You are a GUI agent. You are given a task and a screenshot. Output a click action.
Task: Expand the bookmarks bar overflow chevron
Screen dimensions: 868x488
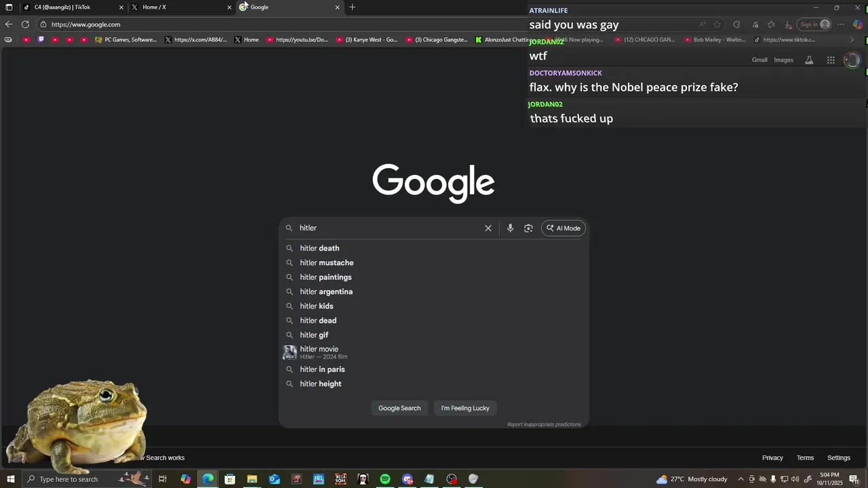coord(852,39)
